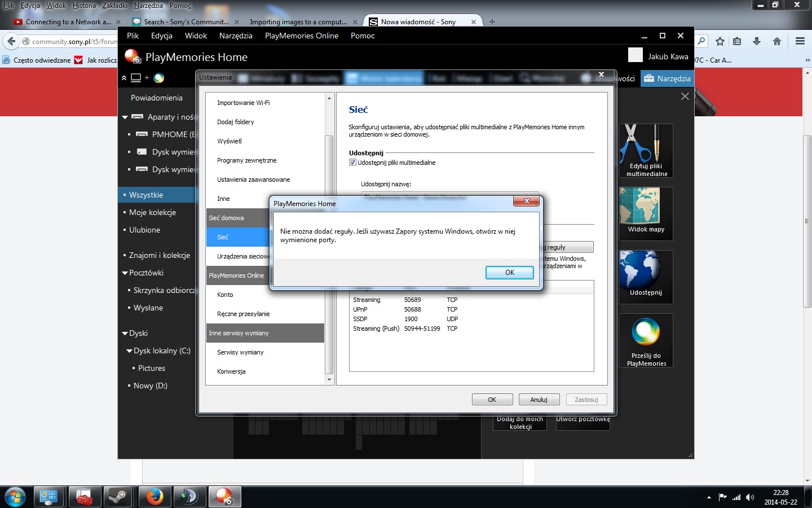
Task: Collapse sidebar with double chevron icon
Action: tap(124, 78)
